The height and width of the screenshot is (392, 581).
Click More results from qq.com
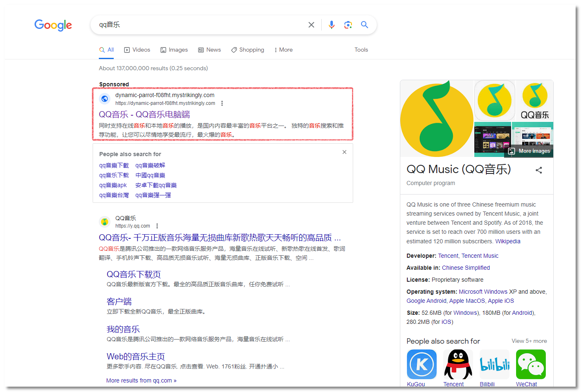click(x=141, y=380)
